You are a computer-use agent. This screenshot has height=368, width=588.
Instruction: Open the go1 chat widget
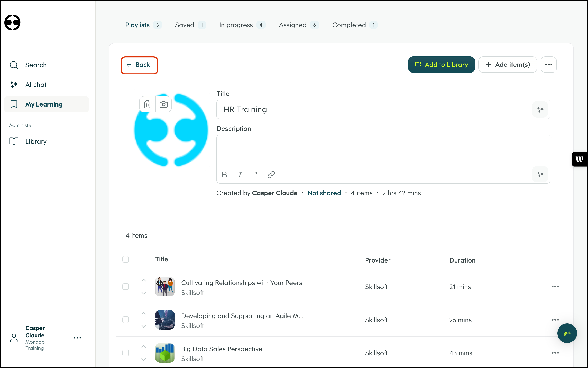(x=567, y=333)
